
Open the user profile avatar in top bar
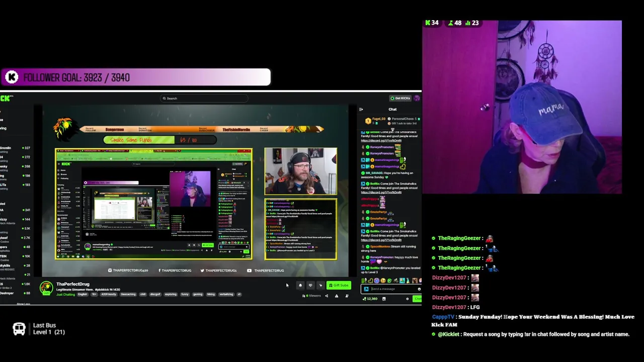pos(417,98)
